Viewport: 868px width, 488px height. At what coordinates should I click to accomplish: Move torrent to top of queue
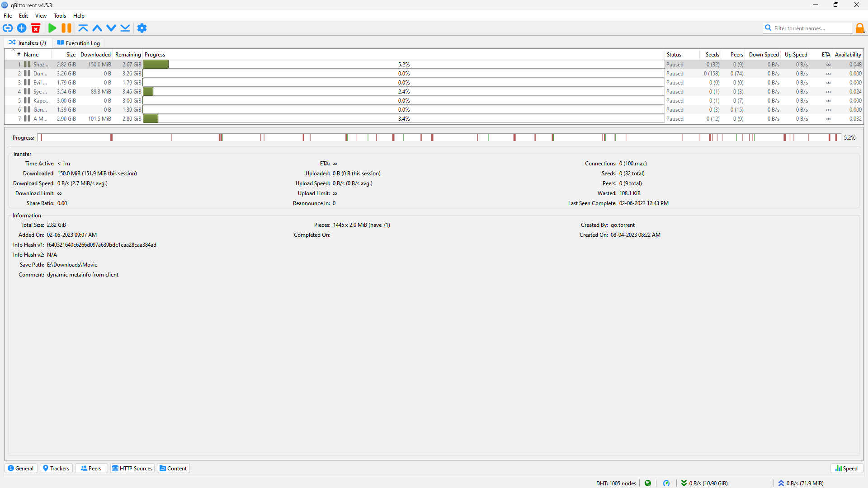point(83,28)
